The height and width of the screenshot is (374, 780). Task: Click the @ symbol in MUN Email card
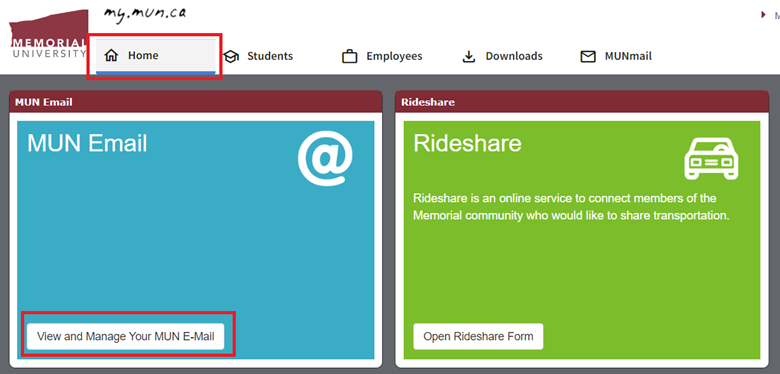[x=325, y=160]
